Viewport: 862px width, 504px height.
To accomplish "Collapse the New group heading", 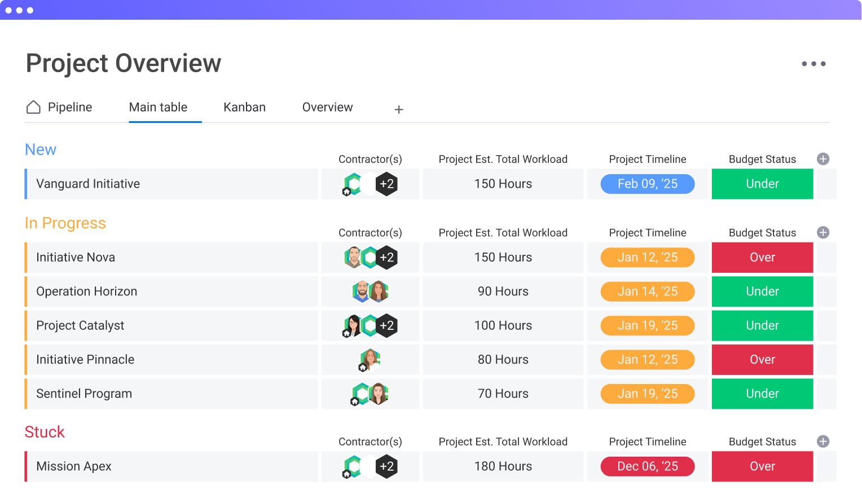I will click(x=41, y=149).
